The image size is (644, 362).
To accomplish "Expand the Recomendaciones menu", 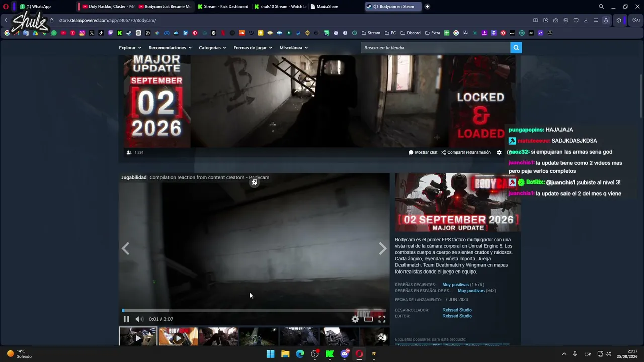I will [170, 48].
